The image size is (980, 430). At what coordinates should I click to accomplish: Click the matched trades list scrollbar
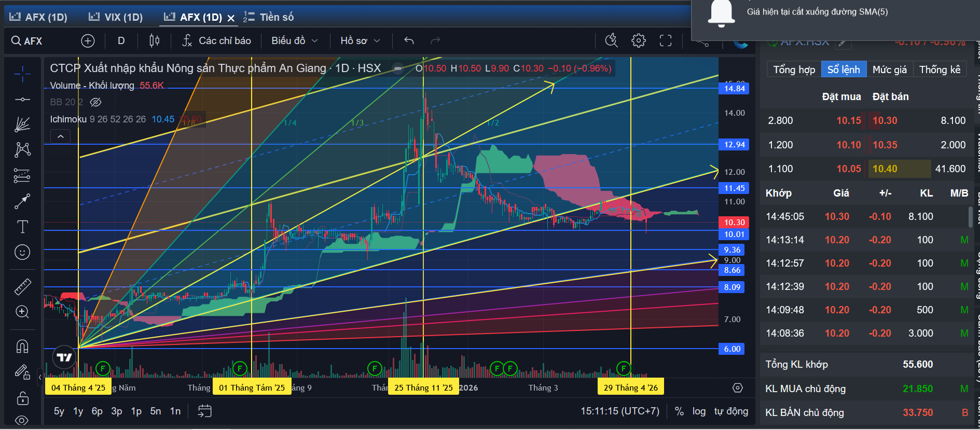tap(971, 217)
